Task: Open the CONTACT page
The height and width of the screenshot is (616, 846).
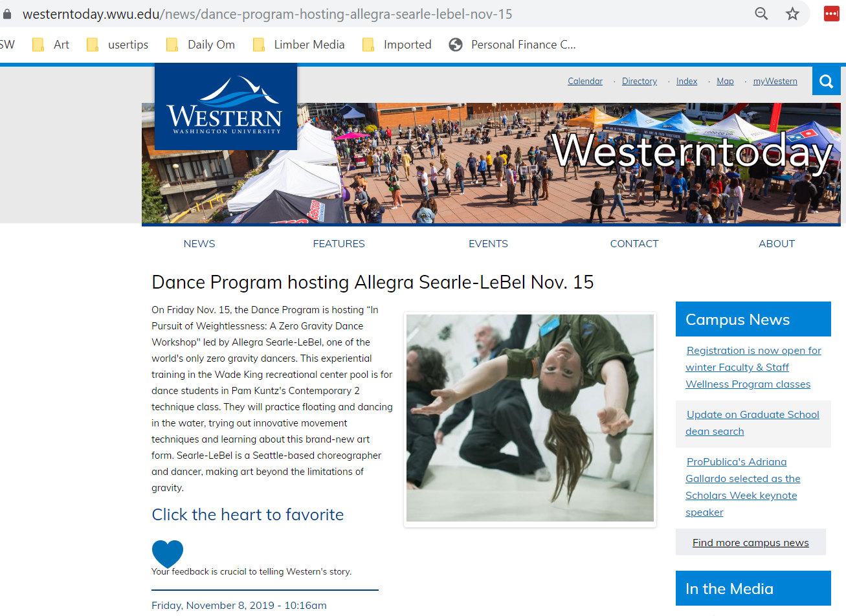Action: pyautogui.click(x=634, y=244)
